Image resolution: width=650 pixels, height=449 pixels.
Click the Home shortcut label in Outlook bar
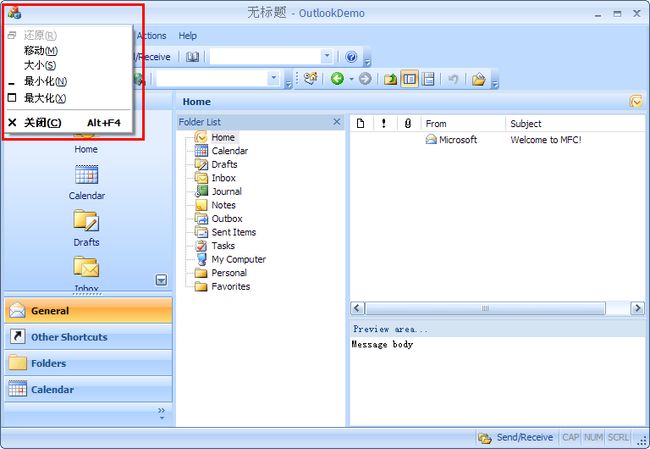pyautogui.click(x=86, y=149)
